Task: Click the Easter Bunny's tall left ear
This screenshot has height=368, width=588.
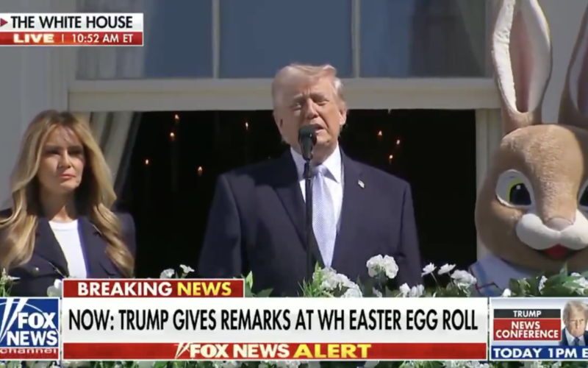Action: coord(521,62)
